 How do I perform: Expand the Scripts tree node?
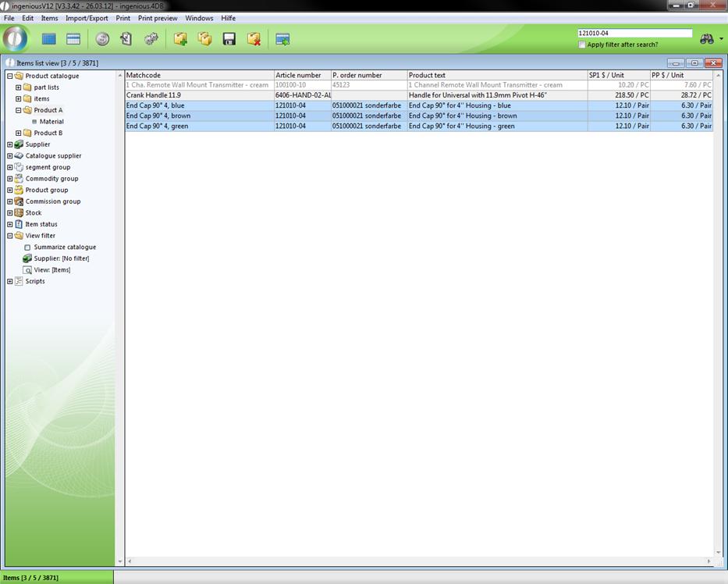click(10, 281)
